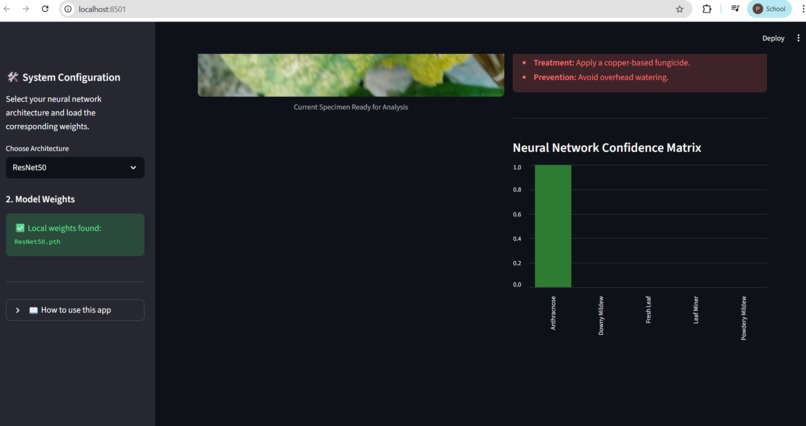Click the Treatment recommendation line
Image resolution: width=806 pixels, height=426 pixels.
(612, 63)
